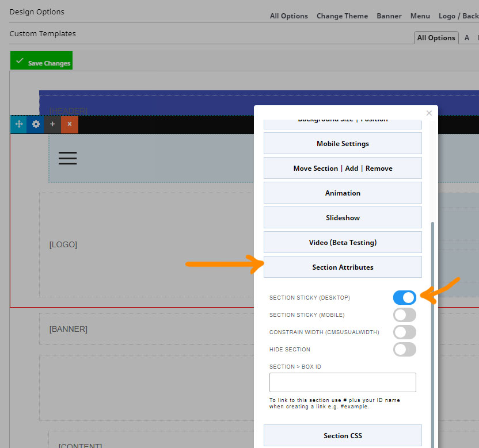
Task: Enable the Hide Section toggle
Action: (x=404, y=349)
